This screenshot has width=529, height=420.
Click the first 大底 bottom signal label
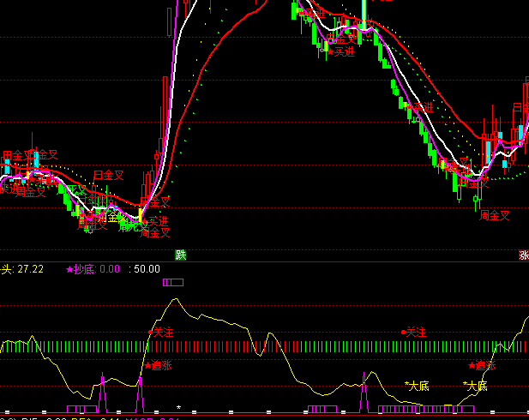(417, 387)
